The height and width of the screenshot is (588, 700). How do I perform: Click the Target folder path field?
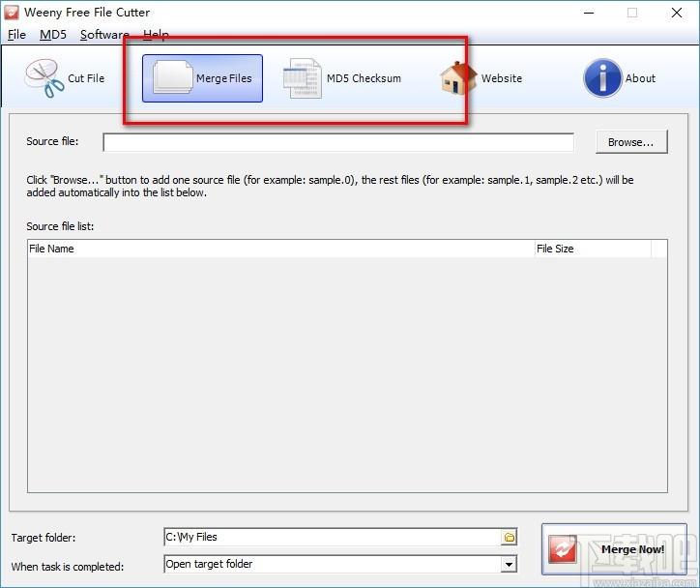point(333,537)
